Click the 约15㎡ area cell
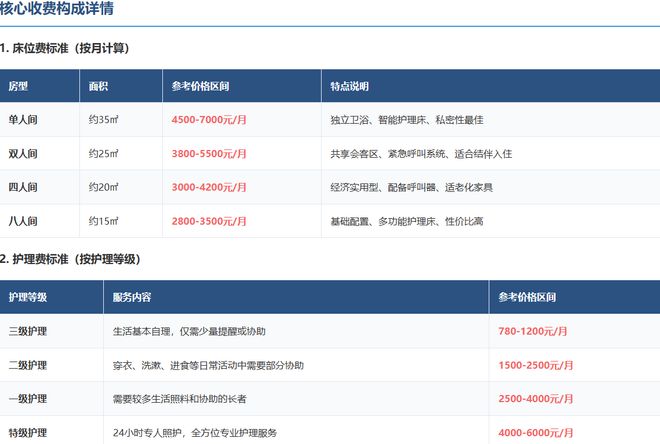660x444 pixels. click(x=103, y=221)
